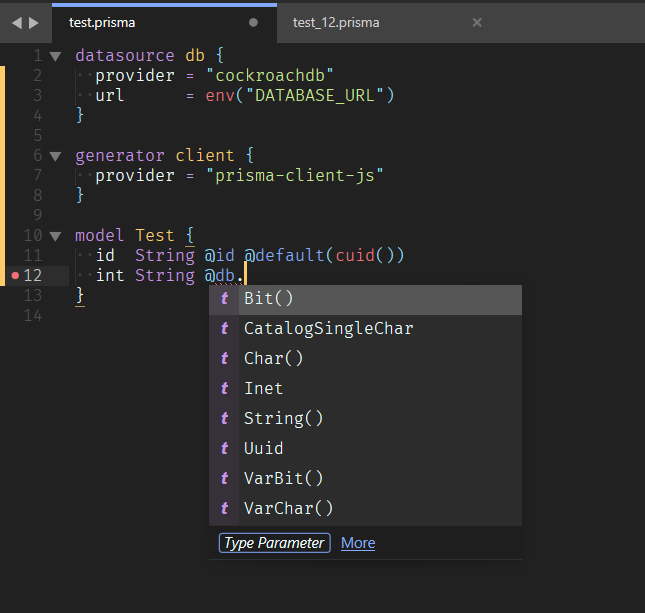Select Inet completion item
This screenshot has height=613, width=645.
click(x=365, y=390)
